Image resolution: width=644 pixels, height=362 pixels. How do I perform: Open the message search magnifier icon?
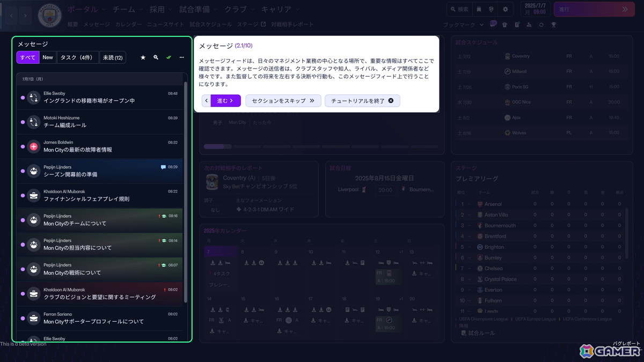[156, 57]
